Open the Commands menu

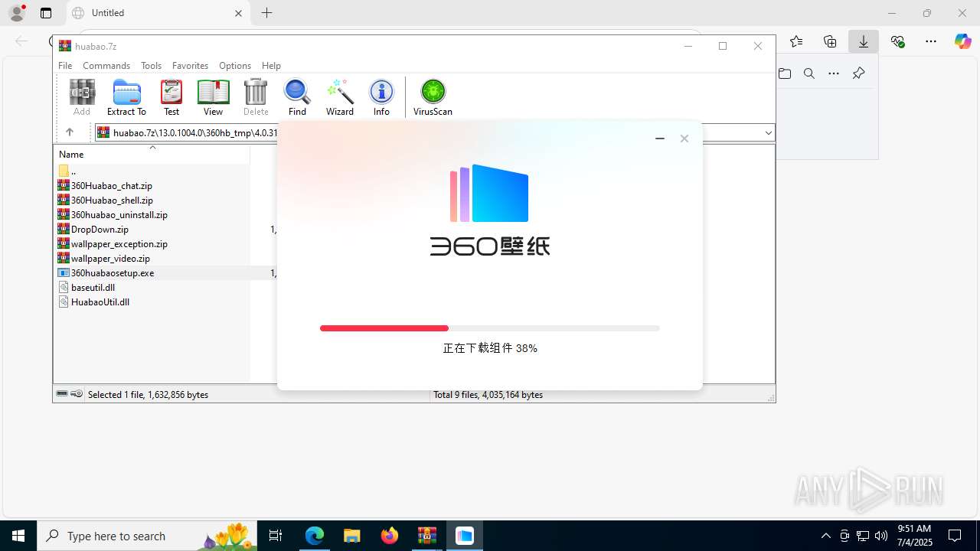tap(106, 66)
